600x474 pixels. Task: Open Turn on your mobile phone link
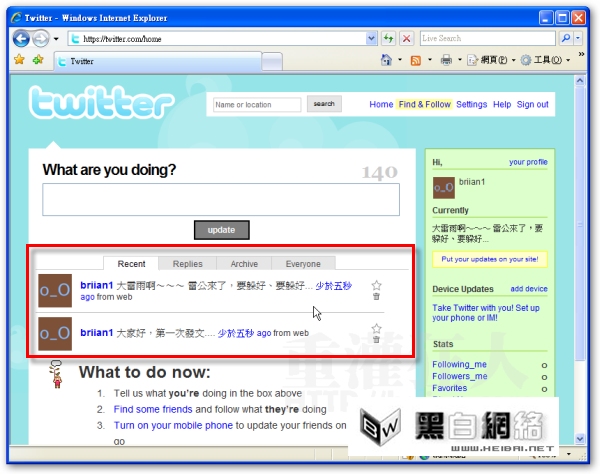coord(173,425)
